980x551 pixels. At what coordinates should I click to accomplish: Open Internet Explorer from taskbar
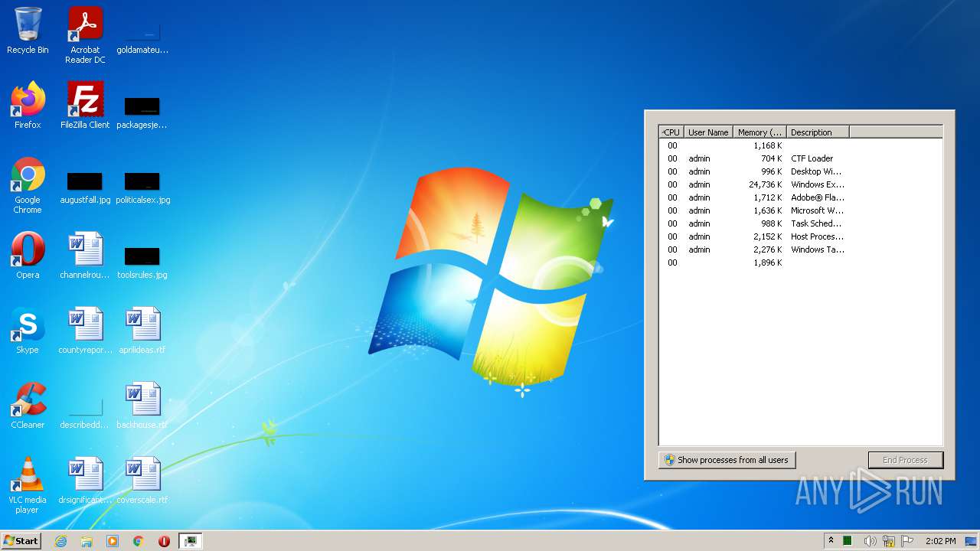(60, 541)
